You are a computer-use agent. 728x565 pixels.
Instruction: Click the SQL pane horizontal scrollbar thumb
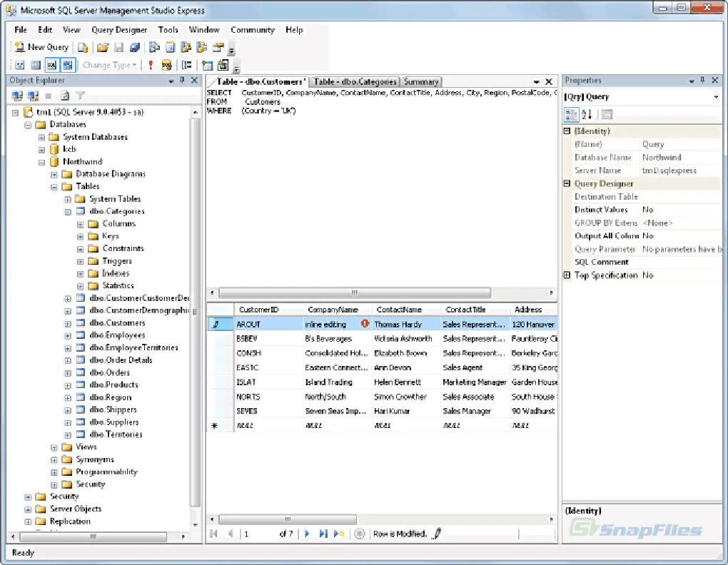coord(355,292)
